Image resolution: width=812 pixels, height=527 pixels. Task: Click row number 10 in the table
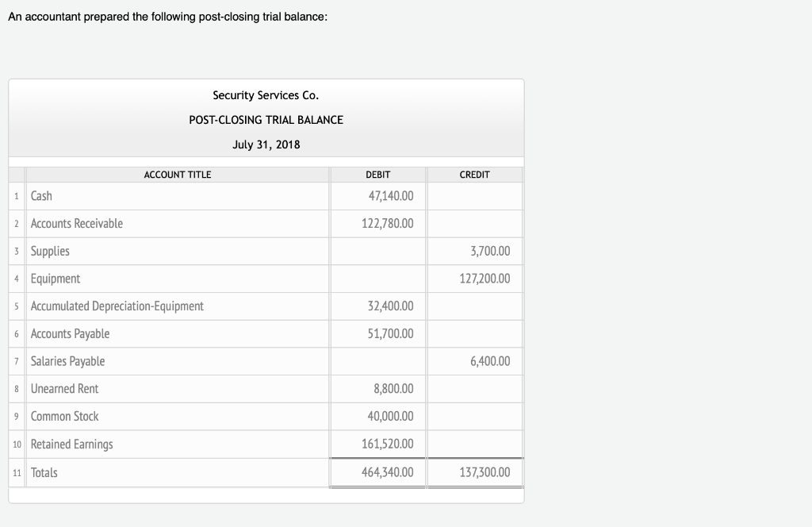17,444
